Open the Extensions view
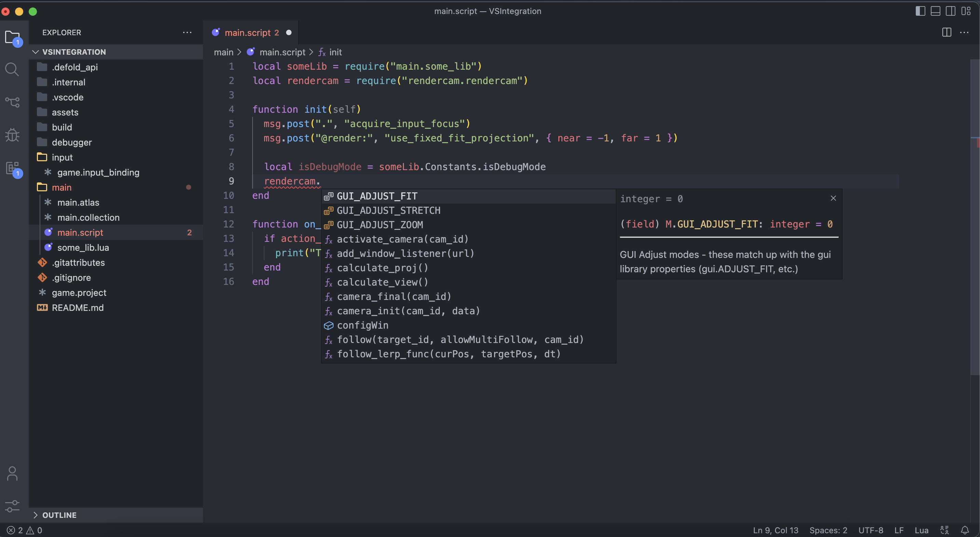The width and height of the screenshot is (980, 537). click(x=12, y=168)
